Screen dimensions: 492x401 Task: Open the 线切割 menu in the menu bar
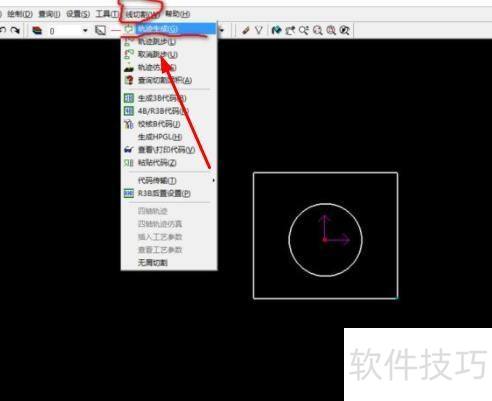(142, 14)
